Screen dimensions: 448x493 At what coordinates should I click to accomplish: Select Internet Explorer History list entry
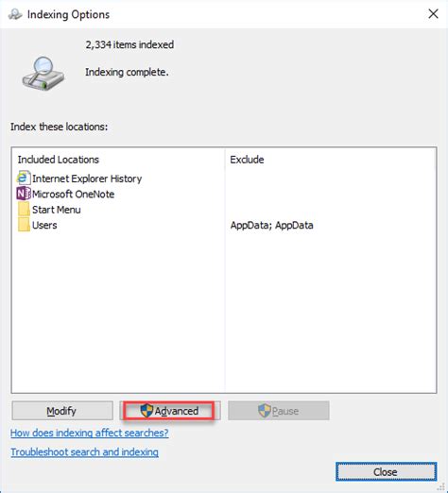pos(79,178)
